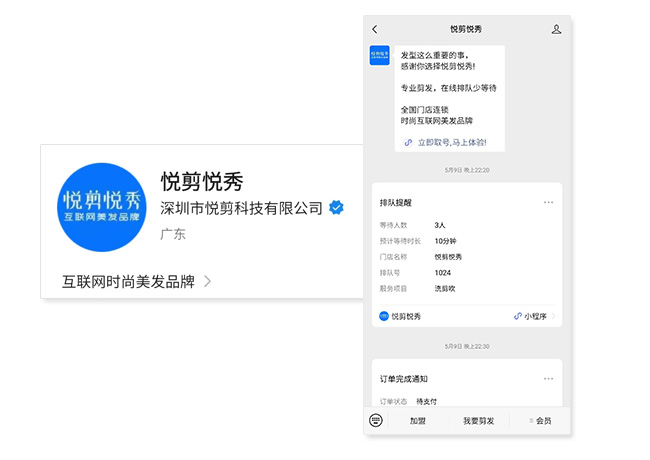Click the 5月9日 晚上22:20 timestamp
This screenshot has width=650, height=460.
coord(467,170)
